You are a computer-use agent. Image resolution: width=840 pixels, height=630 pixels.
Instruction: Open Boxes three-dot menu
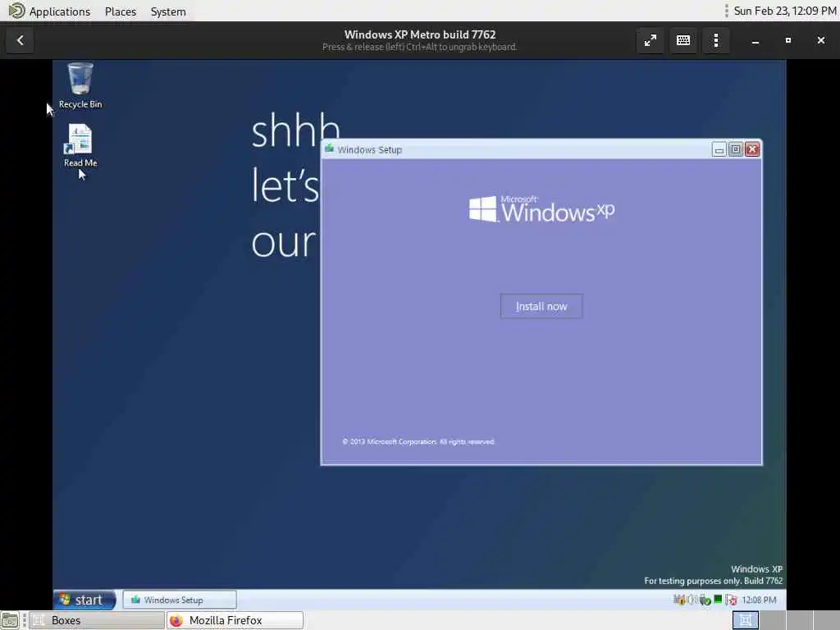click(715, 40)
